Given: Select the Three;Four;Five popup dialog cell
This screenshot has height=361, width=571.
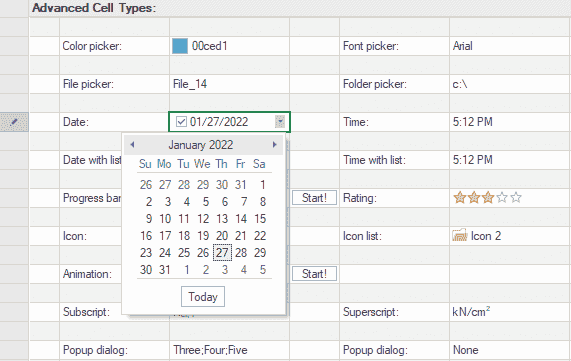Looking at the screenshot, I should pos(229,350).
